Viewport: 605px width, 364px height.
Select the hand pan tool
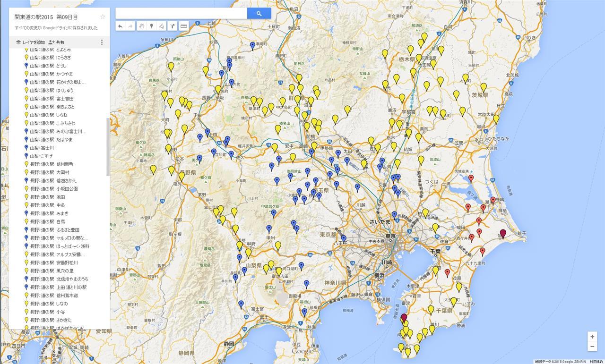[141, 26]
